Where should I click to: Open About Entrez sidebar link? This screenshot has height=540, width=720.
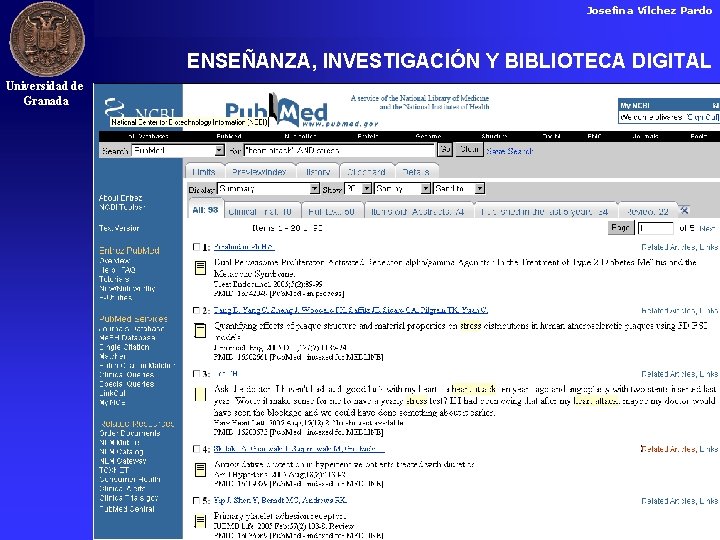pyautogui.click(x=120, y=198)
